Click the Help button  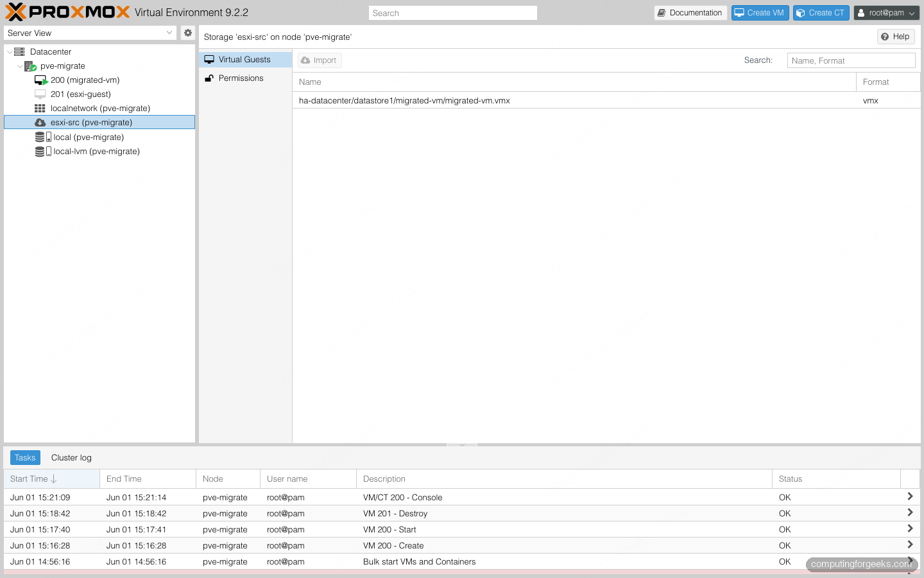[896, 37]
